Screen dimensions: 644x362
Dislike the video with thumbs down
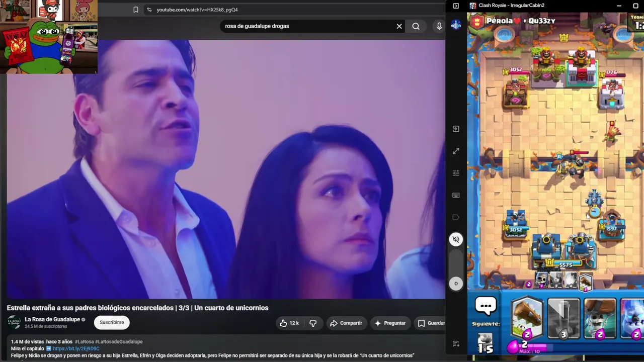[x=313, y=323]
